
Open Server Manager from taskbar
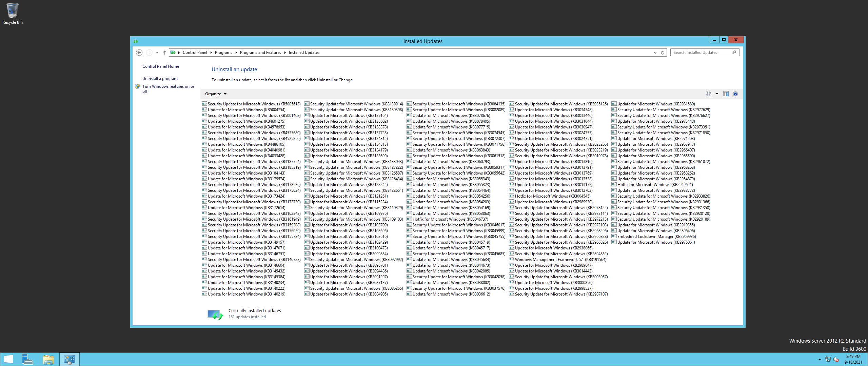tap(27, 359)
